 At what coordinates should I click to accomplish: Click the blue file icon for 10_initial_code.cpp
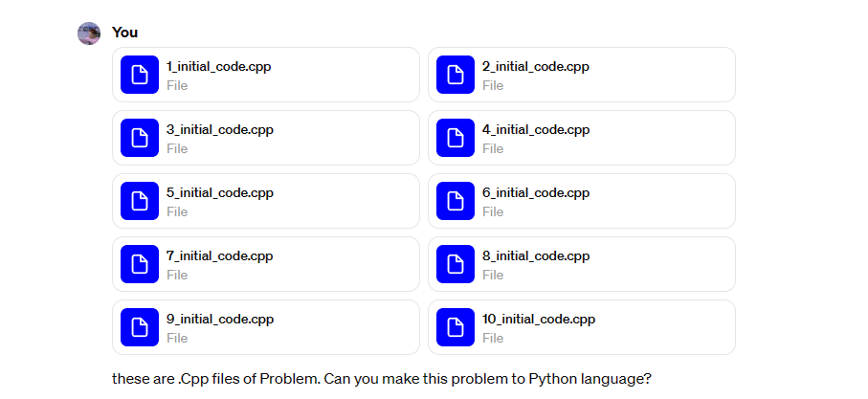tap(455, 327)
